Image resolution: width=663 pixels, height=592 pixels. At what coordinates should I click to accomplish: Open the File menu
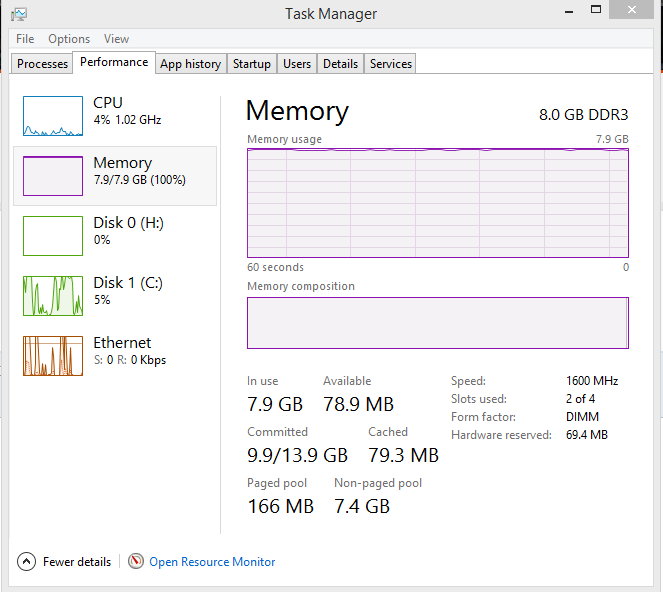[x=25, y=39]
